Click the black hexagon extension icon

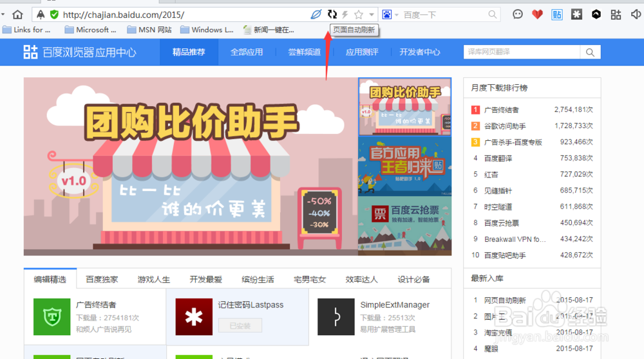pyautogui.click(x=596, y=15)
